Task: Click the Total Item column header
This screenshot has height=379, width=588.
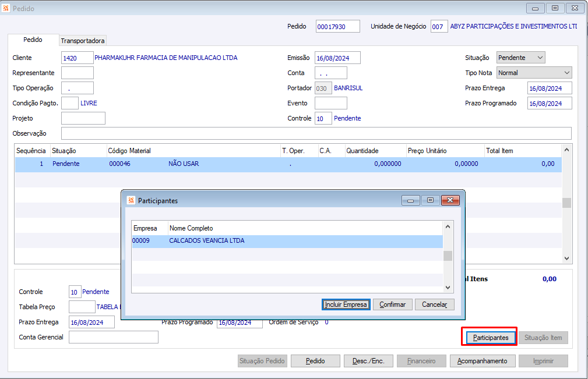Action: pyautogui.click(x=523, y=151)
